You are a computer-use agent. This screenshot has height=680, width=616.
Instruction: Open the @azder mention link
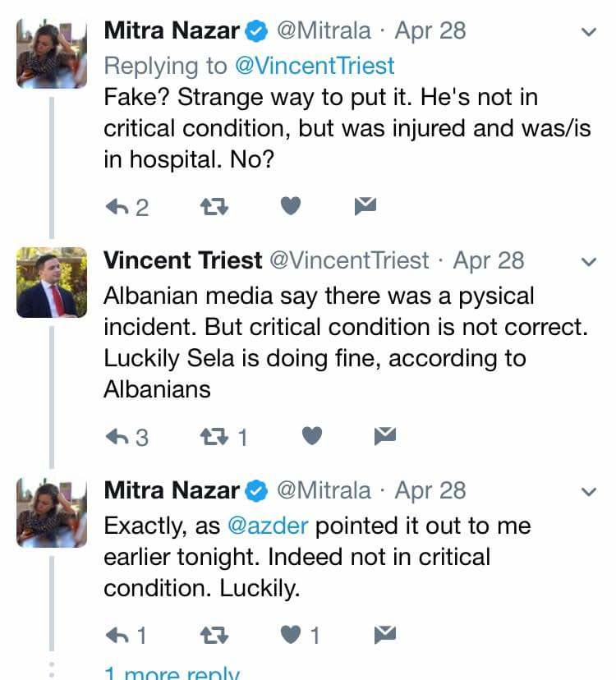point(267,526)
